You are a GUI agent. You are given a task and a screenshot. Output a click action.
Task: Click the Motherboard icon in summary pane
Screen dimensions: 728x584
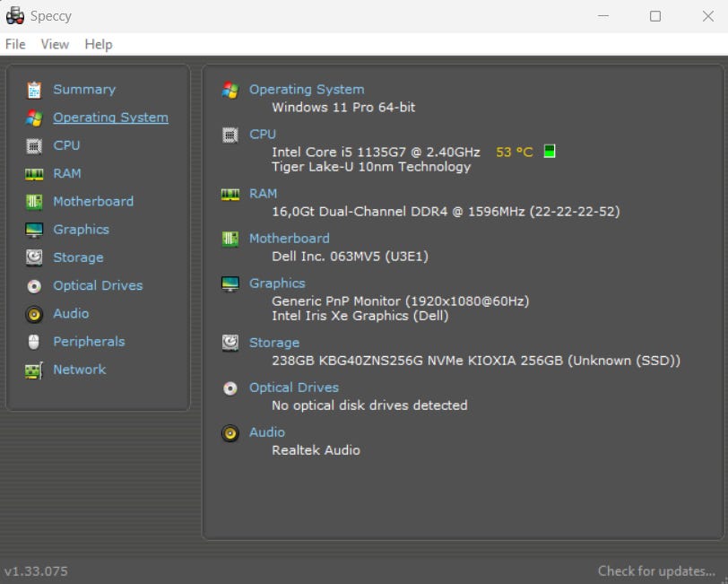click(x=230, y=239)
